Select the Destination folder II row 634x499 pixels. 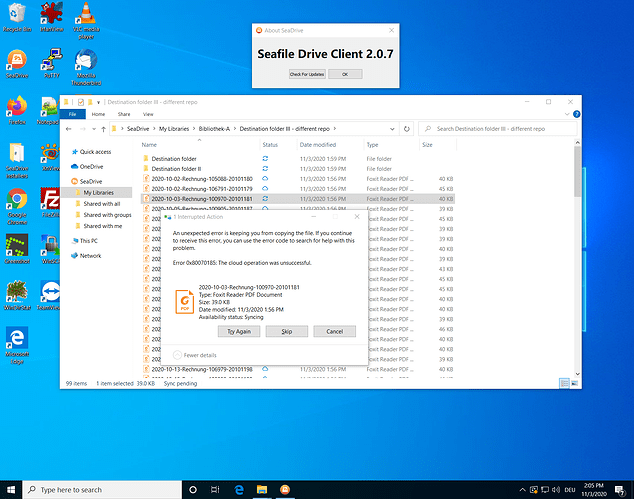(298, 169)
